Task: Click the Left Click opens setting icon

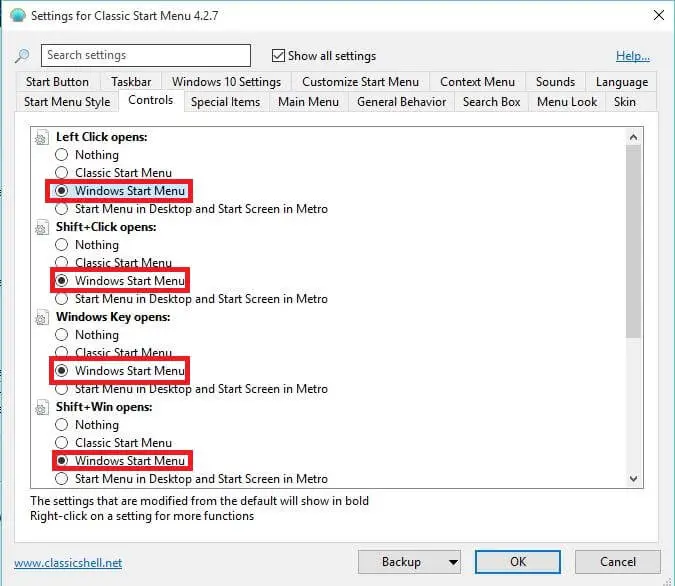Action: coord(41,137)
